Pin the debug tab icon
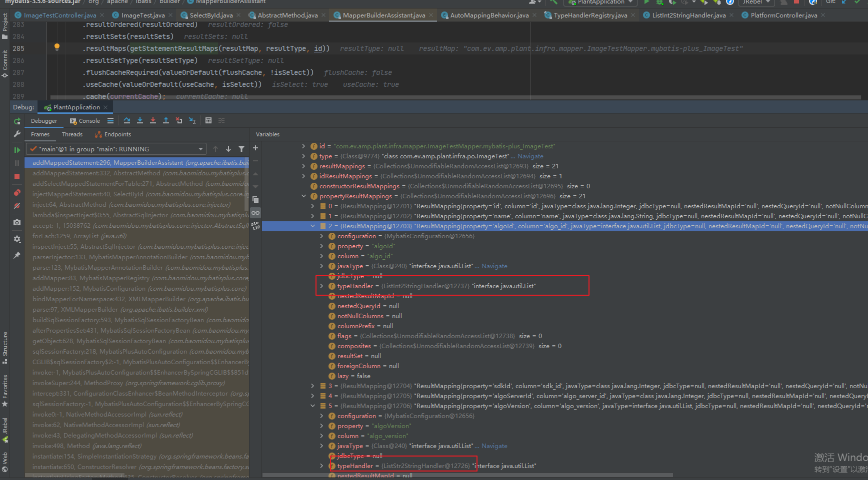Screen dimensions: 868x480 click(17, 255)
